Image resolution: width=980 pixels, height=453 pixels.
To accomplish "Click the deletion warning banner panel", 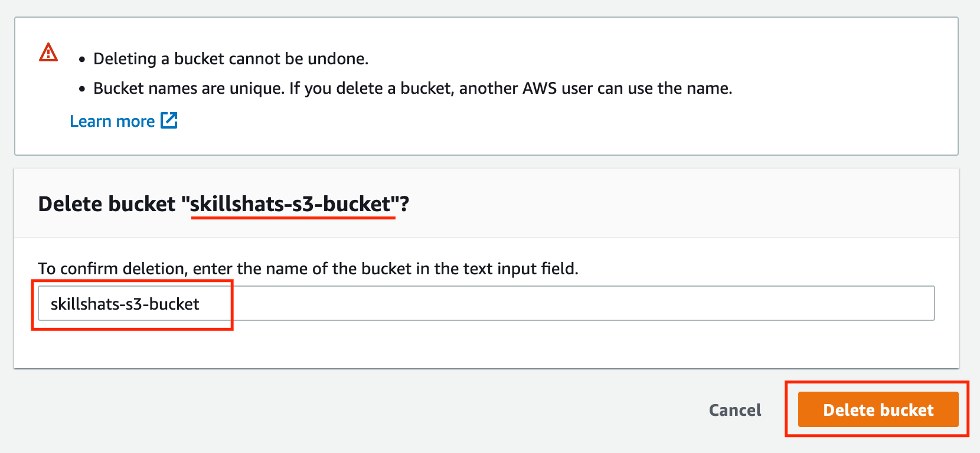I will 490,86.
